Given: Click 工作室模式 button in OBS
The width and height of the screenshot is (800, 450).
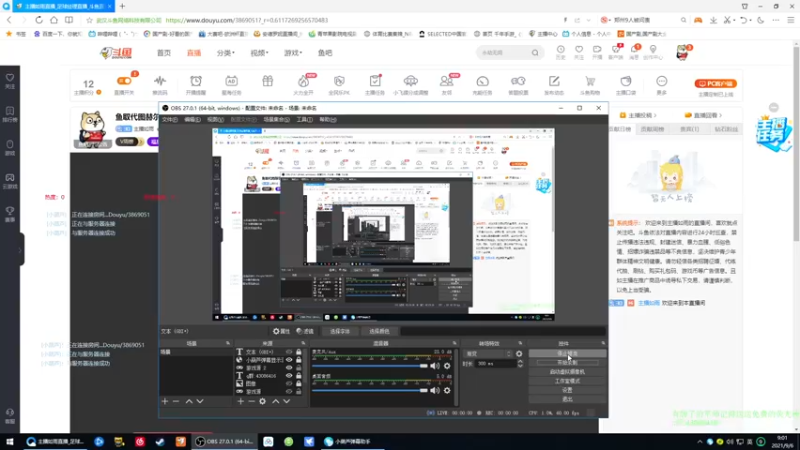Looking at the screenshot, I should click(x=567, y=381).
